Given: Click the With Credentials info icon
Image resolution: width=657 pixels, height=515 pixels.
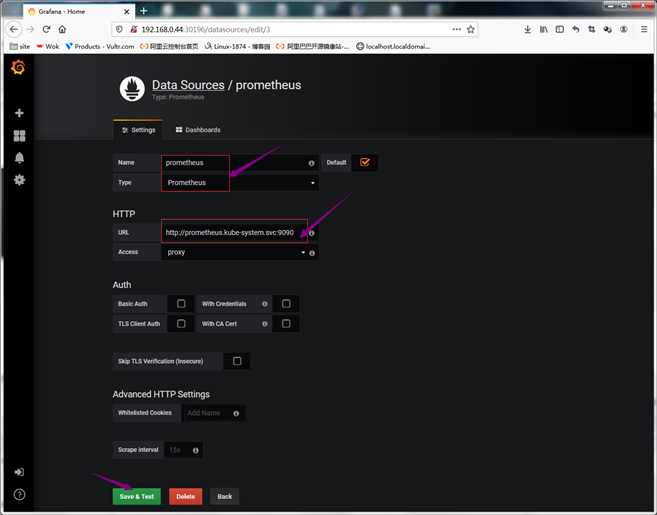Looking at the screenshot, I should pos(265,304).
